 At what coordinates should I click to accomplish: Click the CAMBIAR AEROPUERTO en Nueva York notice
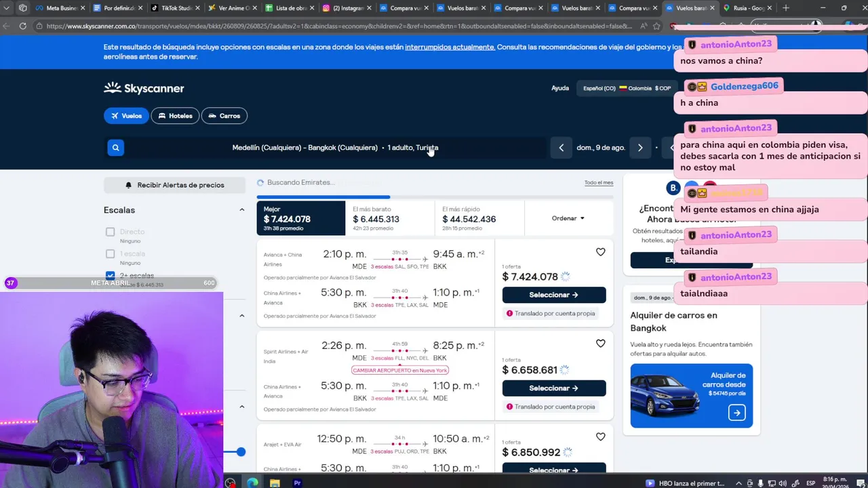pyautogui.click(x=400, y=370)
